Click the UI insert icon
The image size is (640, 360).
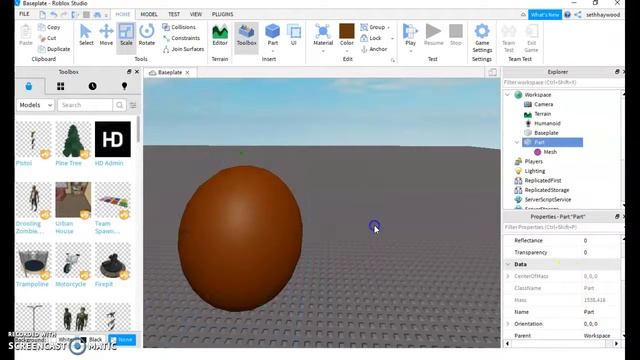(x=293, y=35)
